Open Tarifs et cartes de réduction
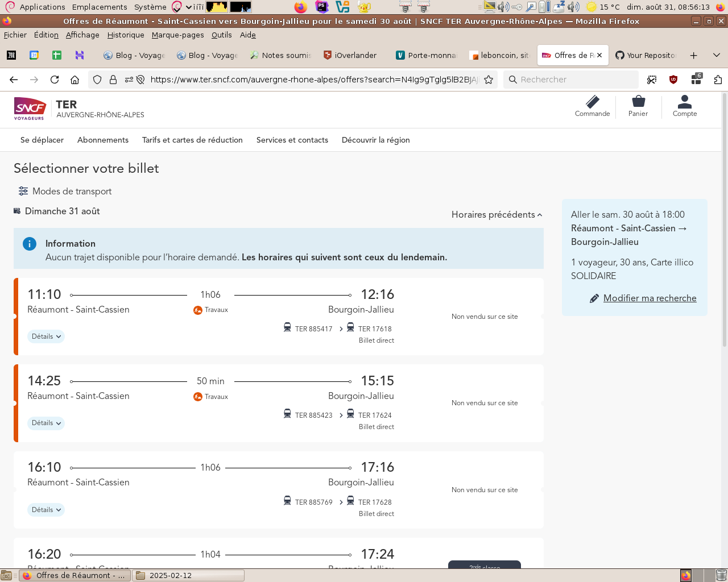The width and height of the screenshot is (728, 582). coord(192,140)
